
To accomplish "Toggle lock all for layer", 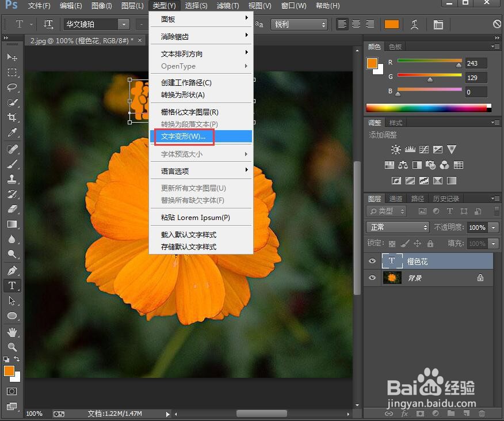I will [x=430, y=244].
